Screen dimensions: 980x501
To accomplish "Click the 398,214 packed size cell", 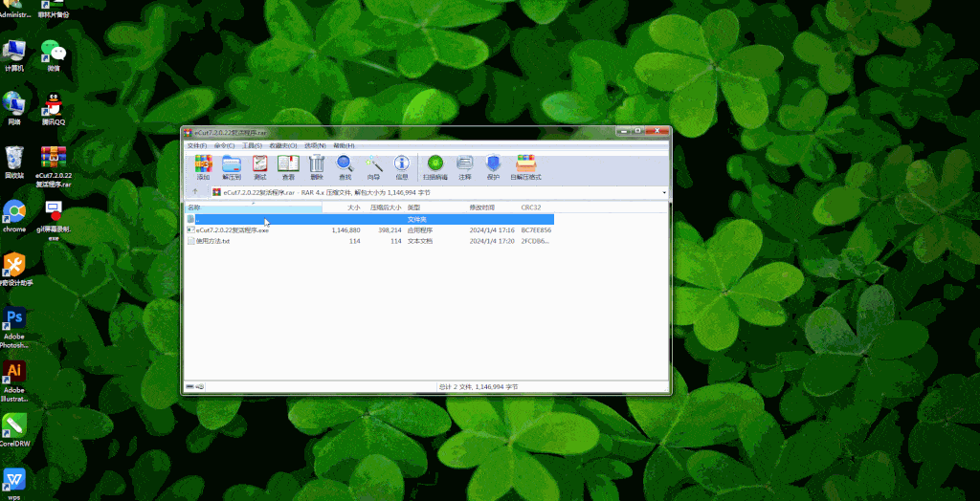I will pyautogui.click(x=389, y=229).
